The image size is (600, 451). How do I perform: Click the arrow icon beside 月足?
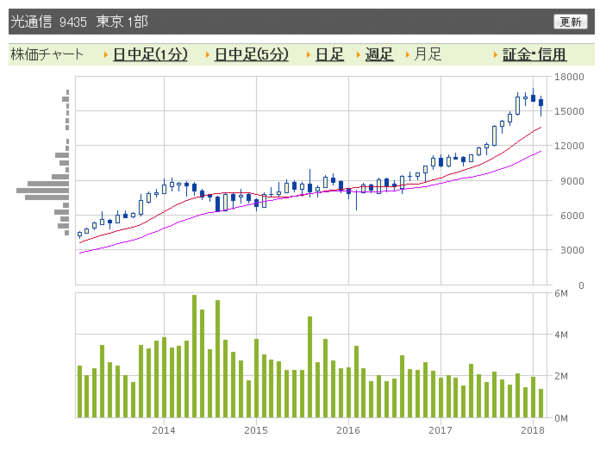click(x=408, y=54)
